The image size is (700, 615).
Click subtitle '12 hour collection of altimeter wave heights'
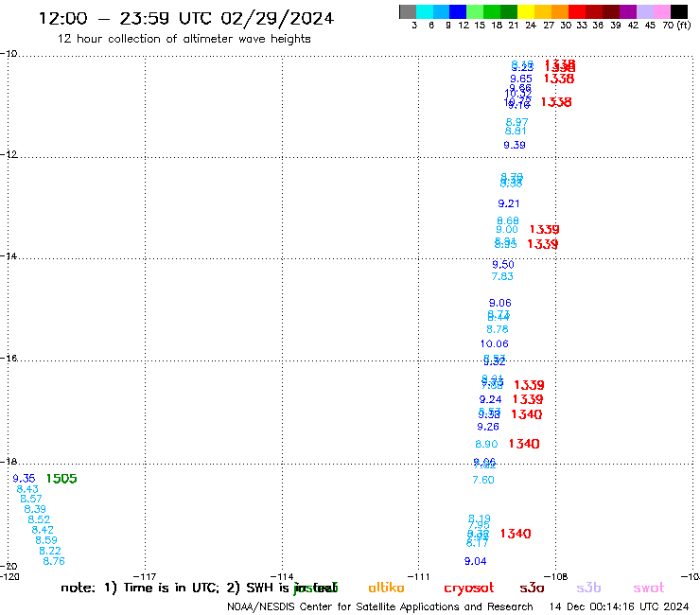184,39
